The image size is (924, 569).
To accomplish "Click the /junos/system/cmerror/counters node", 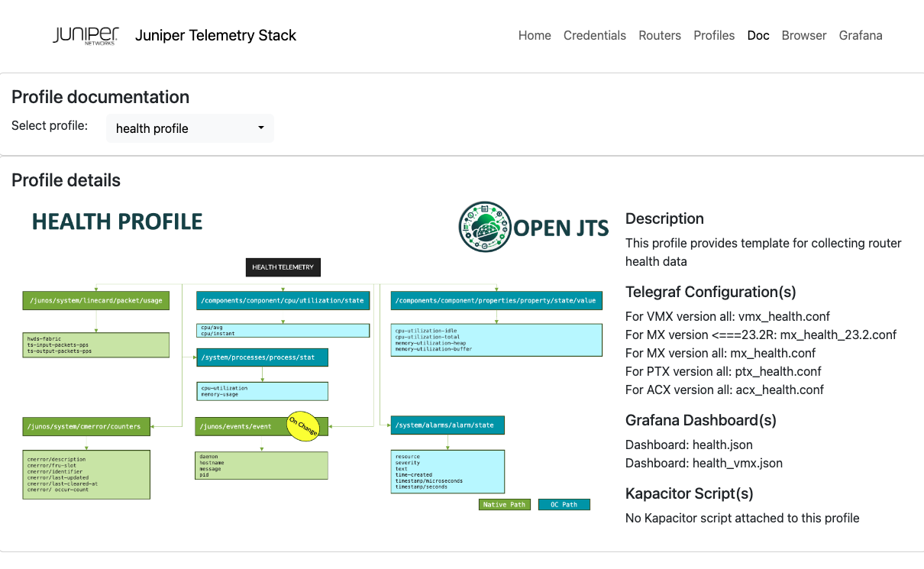I will (x=86, y=426).
